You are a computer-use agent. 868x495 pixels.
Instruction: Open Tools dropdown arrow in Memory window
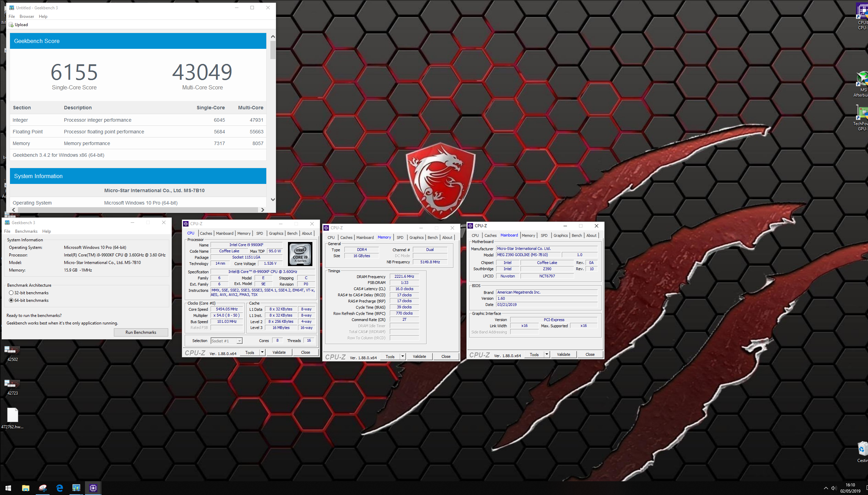pyautogui.click(x=403, y=356)
